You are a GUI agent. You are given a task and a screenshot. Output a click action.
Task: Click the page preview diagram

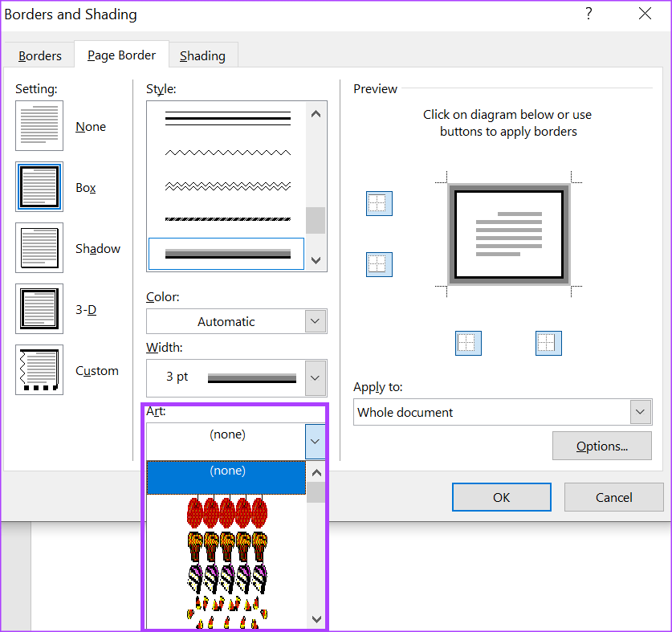click(509, 234)
